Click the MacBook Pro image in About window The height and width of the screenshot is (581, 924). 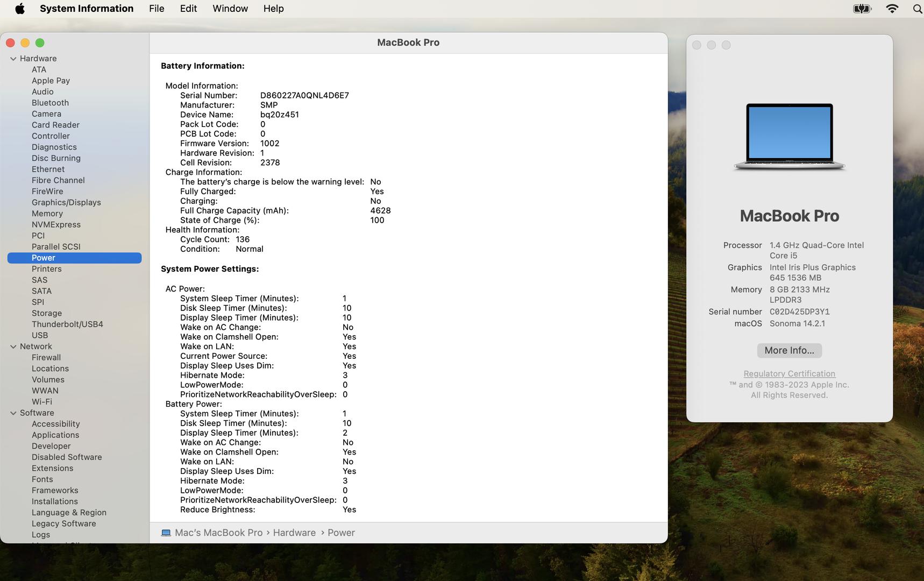(x=790, y=137)
